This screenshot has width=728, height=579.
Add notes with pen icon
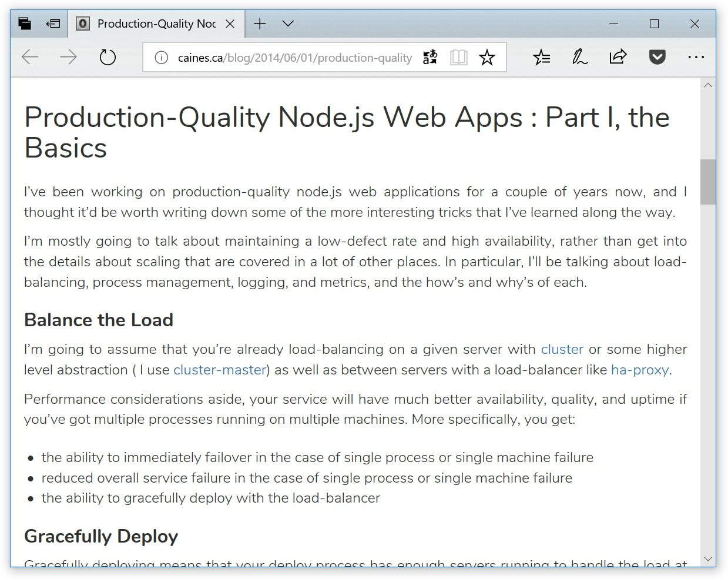pos(579,57)
